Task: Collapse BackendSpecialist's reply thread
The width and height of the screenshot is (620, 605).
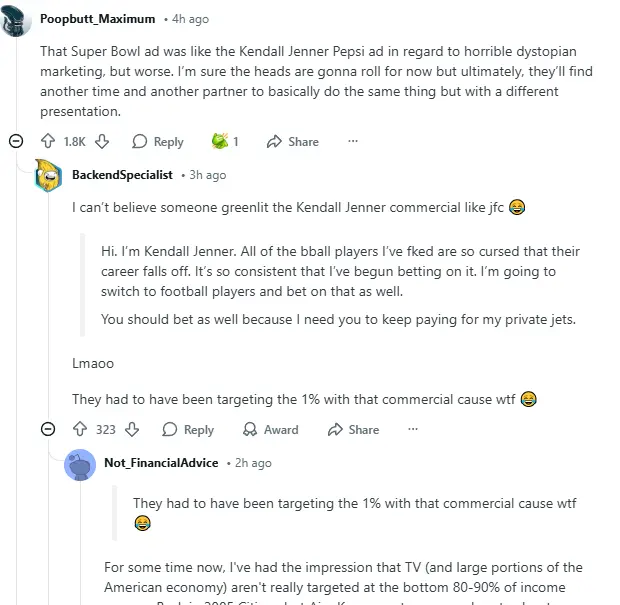Action: (47, 430)
